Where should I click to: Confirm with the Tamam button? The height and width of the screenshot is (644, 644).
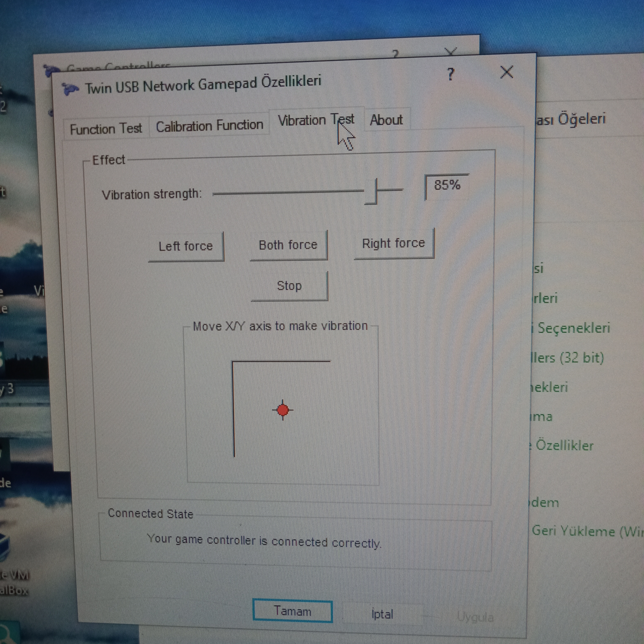[x=292, y=611]
